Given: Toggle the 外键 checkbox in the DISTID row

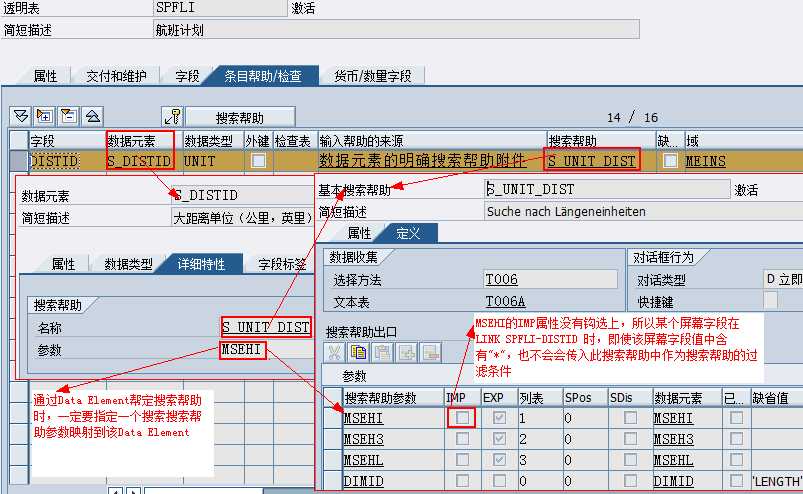Looking at the screenshot, I should (258, 161).
